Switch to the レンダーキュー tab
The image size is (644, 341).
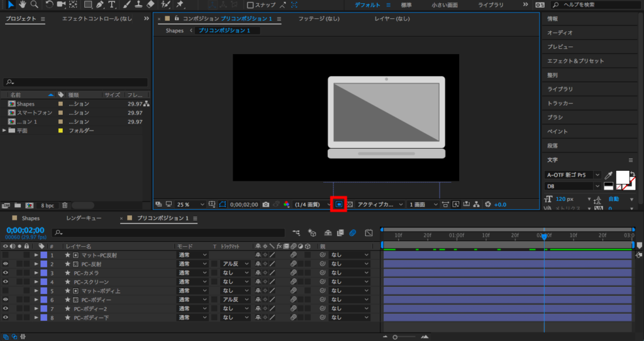[x=84, y=219]
